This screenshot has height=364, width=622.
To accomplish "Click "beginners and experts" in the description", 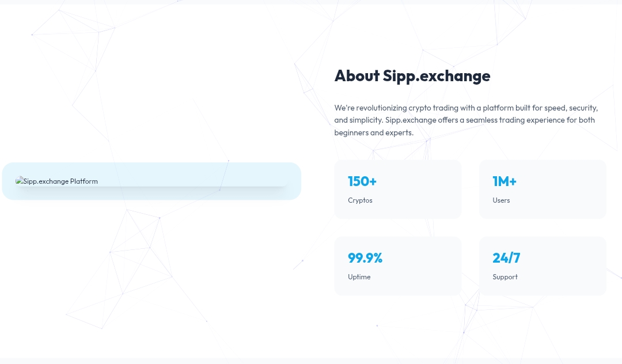I will pyautogui.click(x=373, y=133).
